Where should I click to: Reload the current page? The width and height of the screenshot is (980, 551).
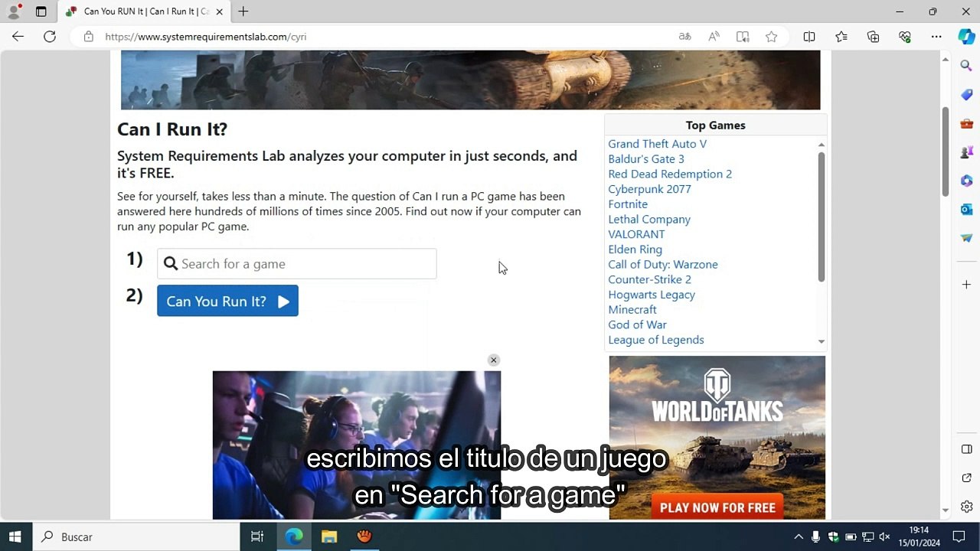tap(50, 37)
